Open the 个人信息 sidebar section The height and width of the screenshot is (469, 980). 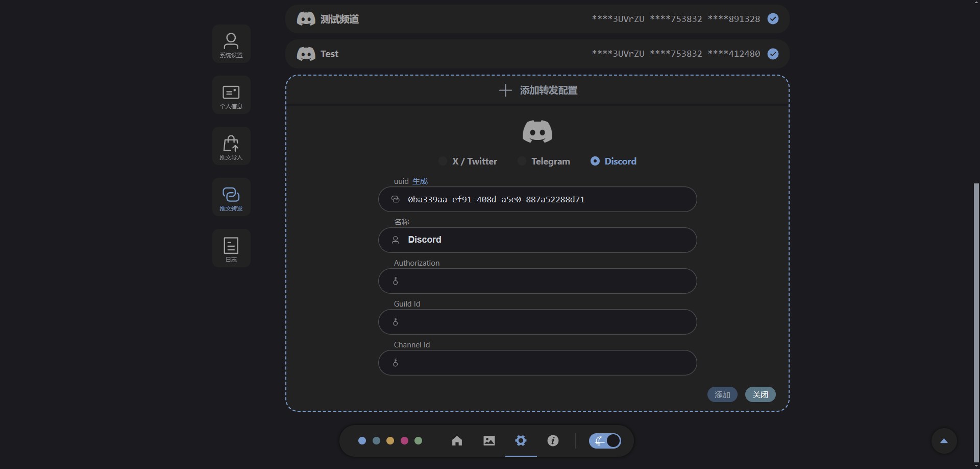[231, 96]
